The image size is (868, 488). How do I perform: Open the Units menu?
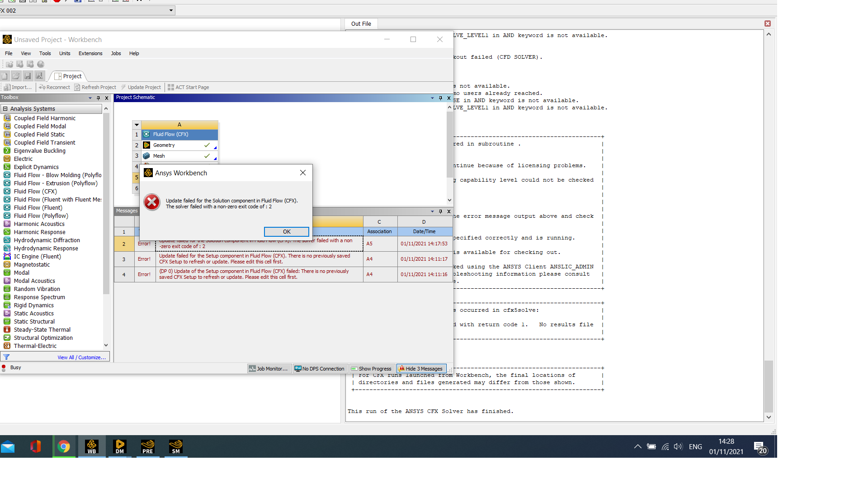[x=65, y=53]
